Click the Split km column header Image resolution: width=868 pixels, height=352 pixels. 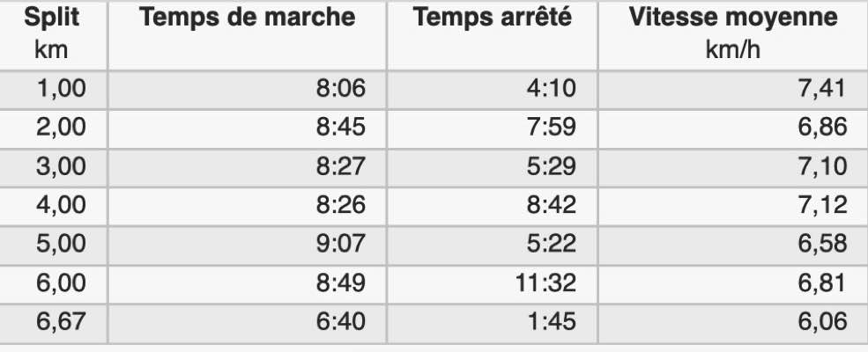coord(51,34)
